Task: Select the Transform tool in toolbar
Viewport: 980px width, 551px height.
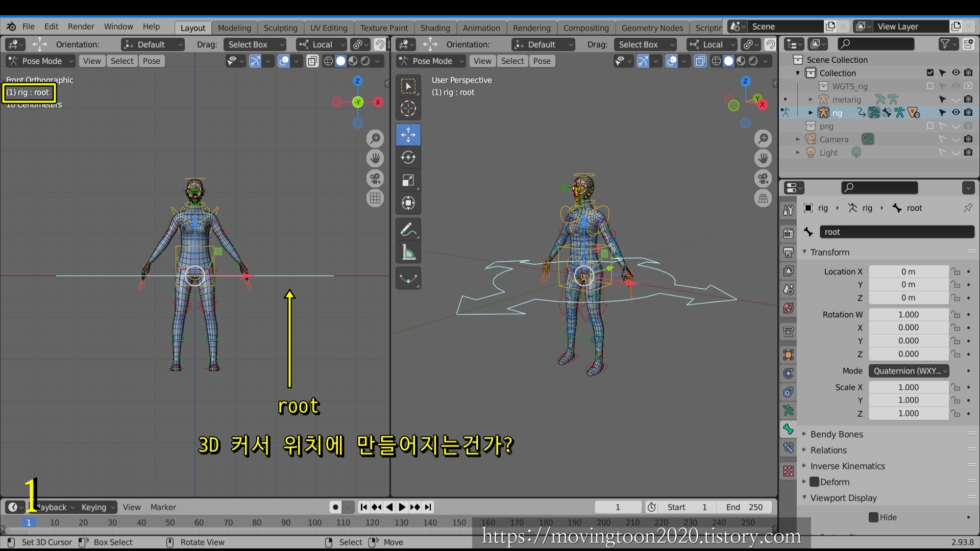Action: [408, 203]
